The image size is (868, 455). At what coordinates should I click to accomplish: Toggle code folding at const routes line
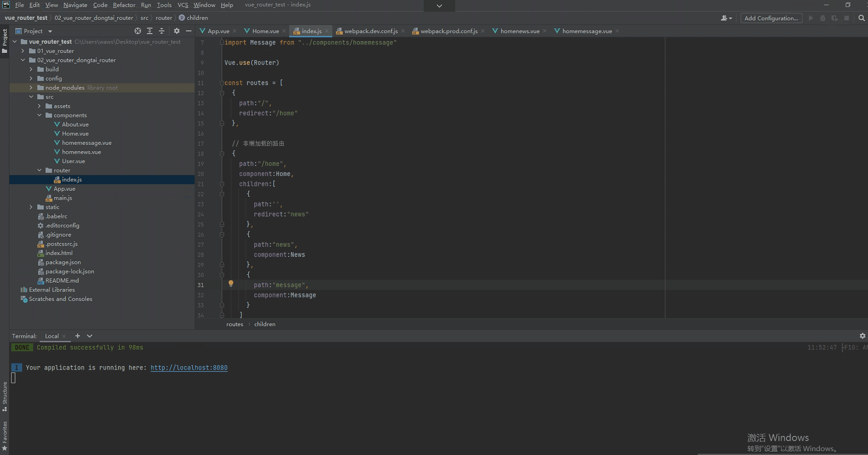[222, 83]
